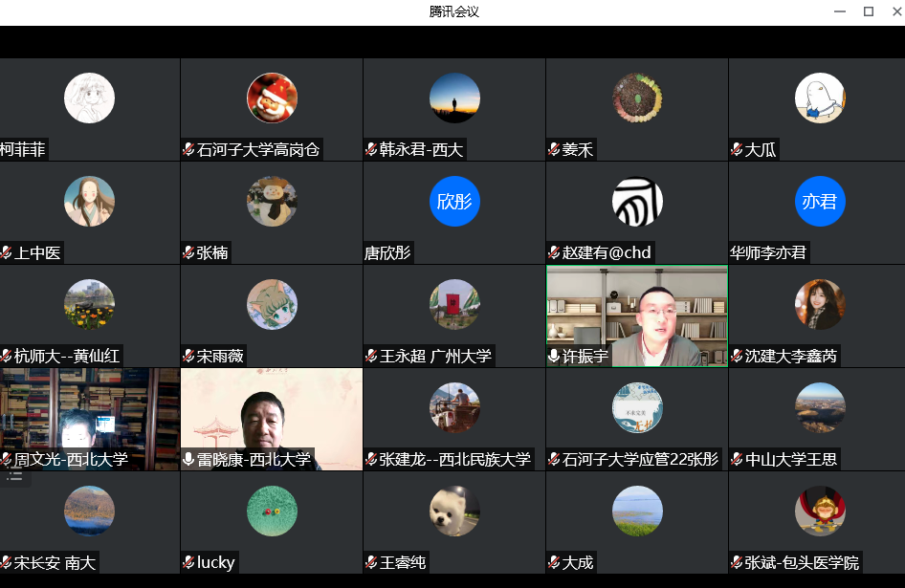Select the Santa avatar of 石河子大学高岗仓
905x588 pixels.
pyautogui.click(x=272, y=98)
